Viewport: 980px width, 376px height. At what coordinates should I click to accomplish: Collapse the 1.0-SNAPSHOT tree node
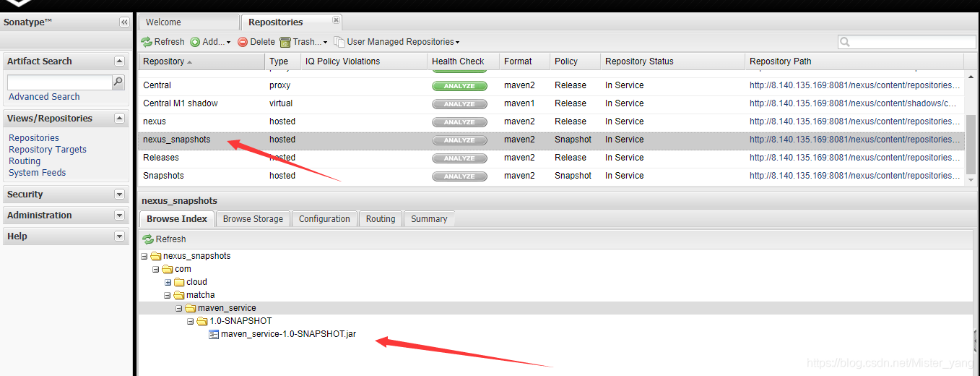click(191, 321)
